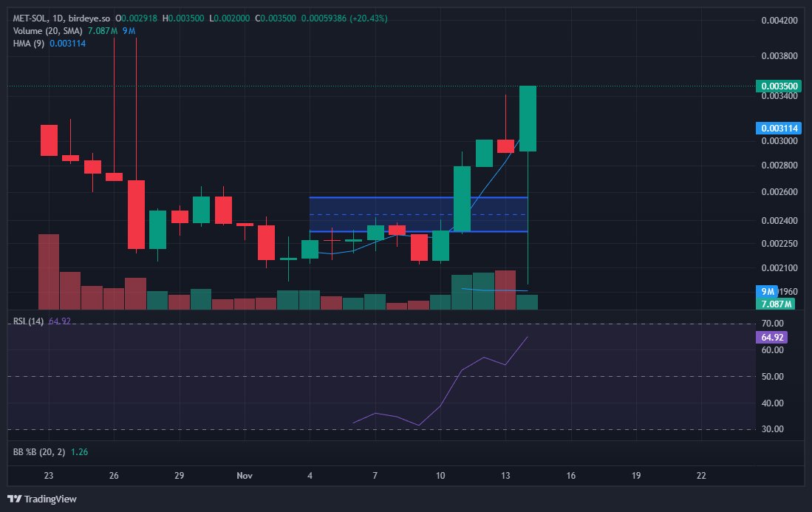812x512 pixels.
Task: Toggle the blue 9M volume axis label
Action: tap(768, 291)
